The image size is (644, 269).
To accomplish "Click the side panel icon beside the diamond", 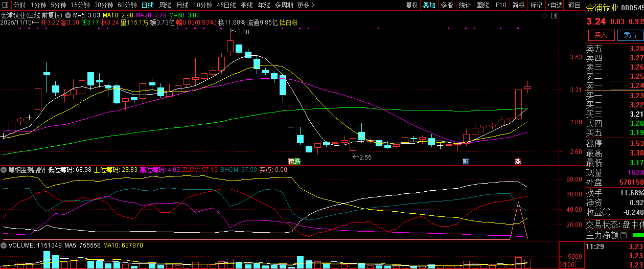I will [555, 16].
